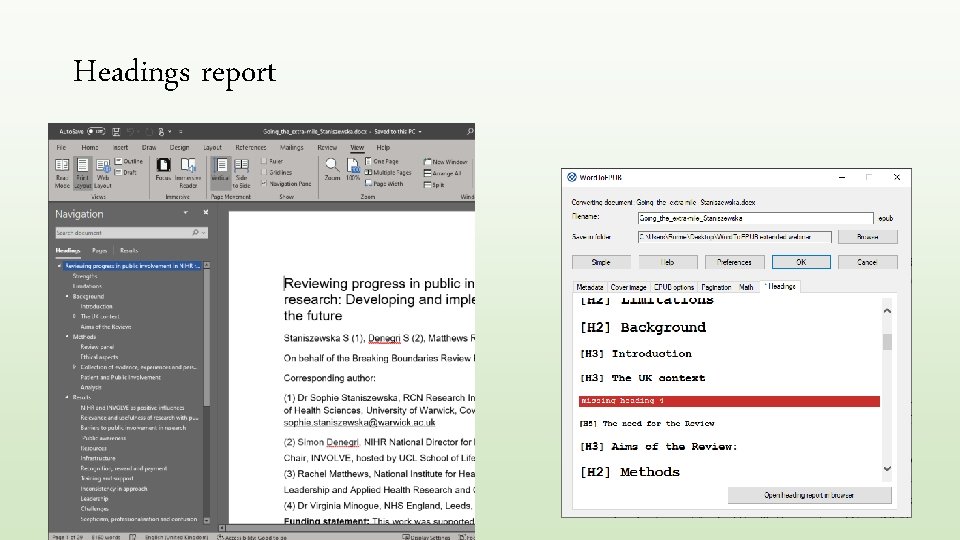Click the Help button in WordToEPUB
This screenshot has width=960, height=540.
(x=668, y=262)
